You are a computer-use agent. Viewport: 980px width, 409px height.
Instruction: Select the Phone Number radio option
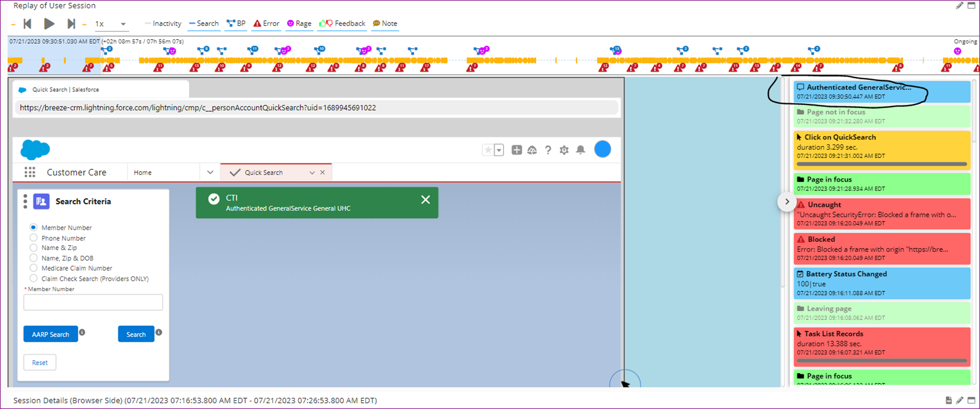coord(33,237)
